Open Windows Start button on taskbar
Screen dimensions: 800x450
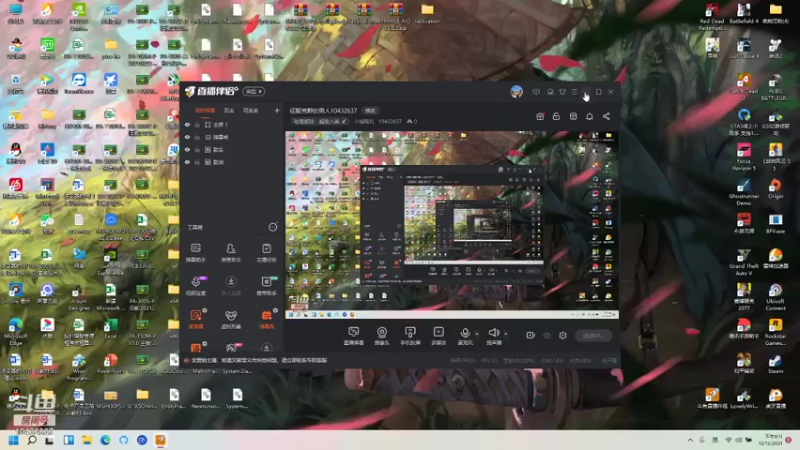tap(14, 440)
